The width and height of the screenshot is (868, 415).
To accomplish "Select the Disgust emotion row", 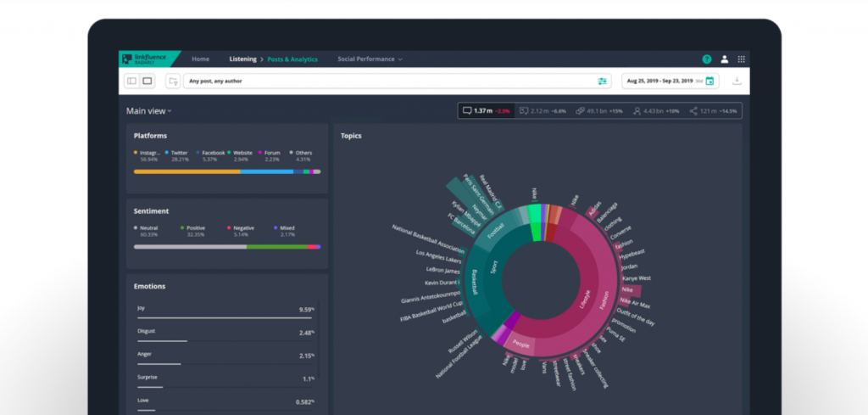I will 224,334.
